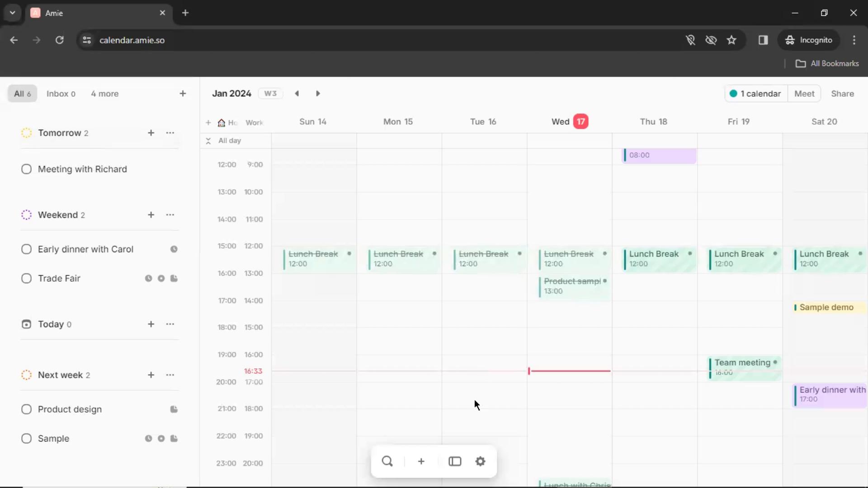Click the settings gear icon in bottom toolbar
Viewport: 868px width, 488px height.
coord(481,461)
